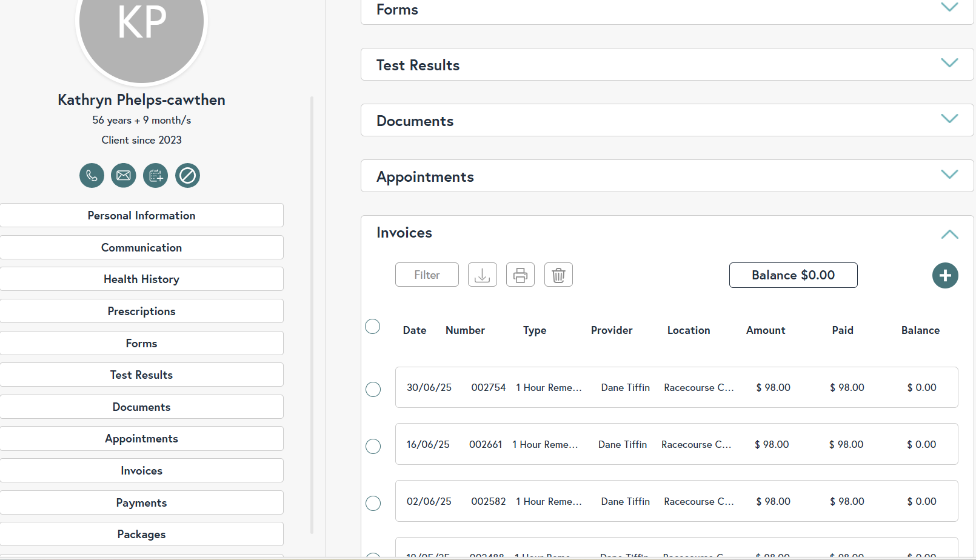Open Health History in sidebar
This screenshot has height=560, width=976.
tap(141, 279)
